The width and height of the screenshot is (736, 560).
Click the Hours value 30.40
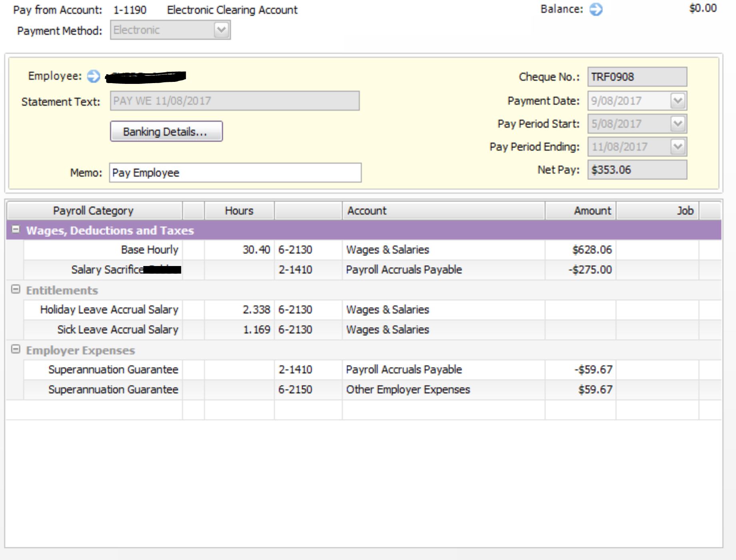point(256,250)
